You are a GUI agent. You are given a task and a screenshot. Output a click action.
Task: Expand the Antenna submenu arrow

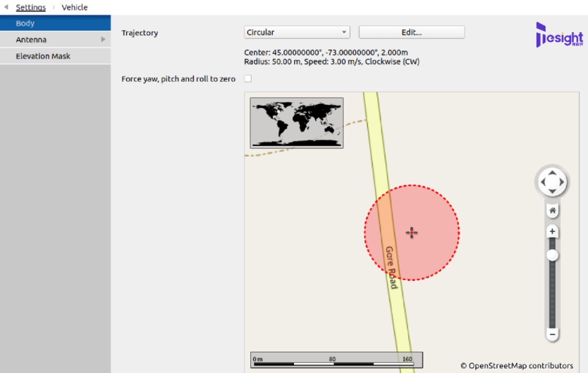click(103, 40)
